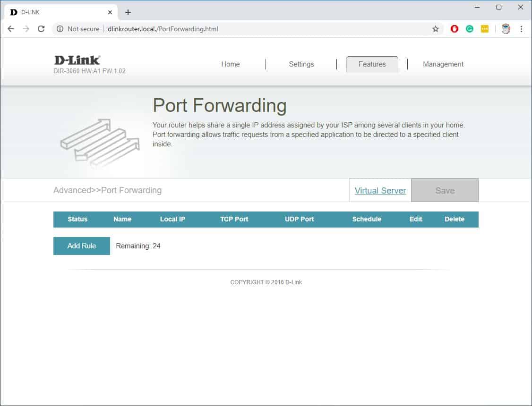Click the Not secure site info icon
The image size is (532, 406).
pos(60,29)
